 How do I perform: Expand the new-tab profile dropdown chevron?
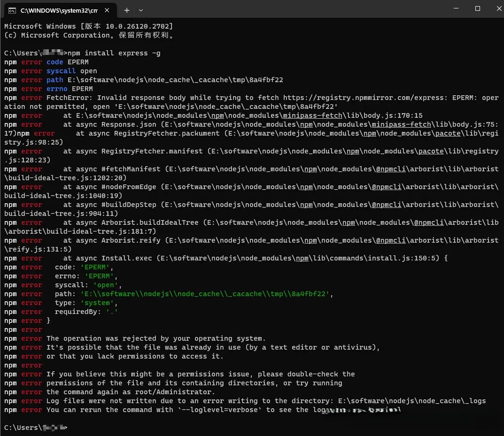(141, 10)
